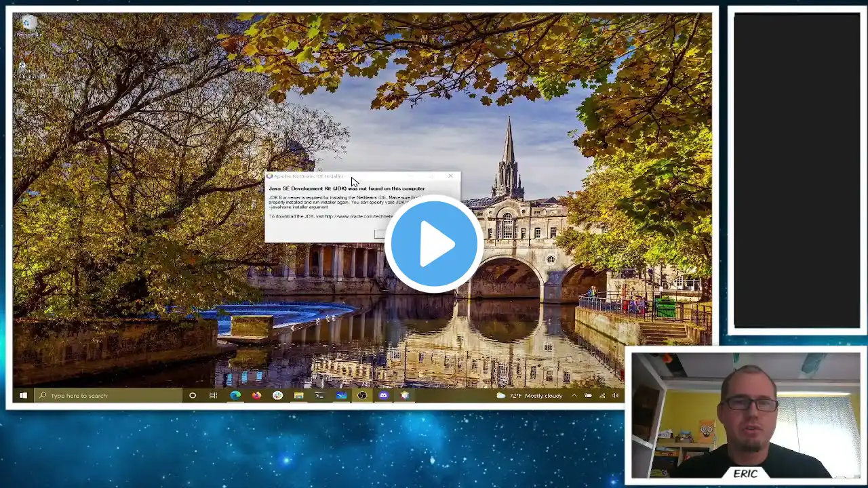868x488 pixels.
Task: Open Slack from the taskbar
Action: [277, 395]
